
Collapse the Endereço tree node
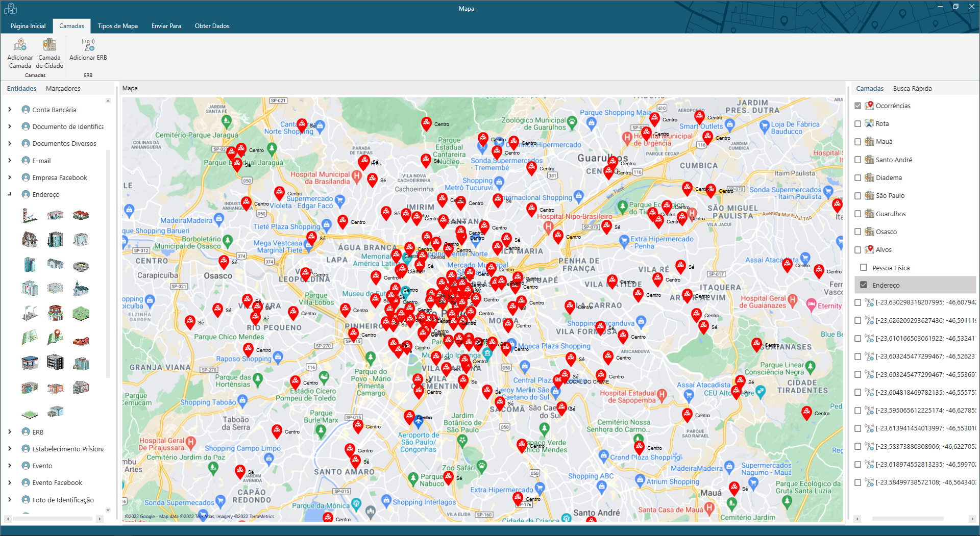click(x=9, y=194)
